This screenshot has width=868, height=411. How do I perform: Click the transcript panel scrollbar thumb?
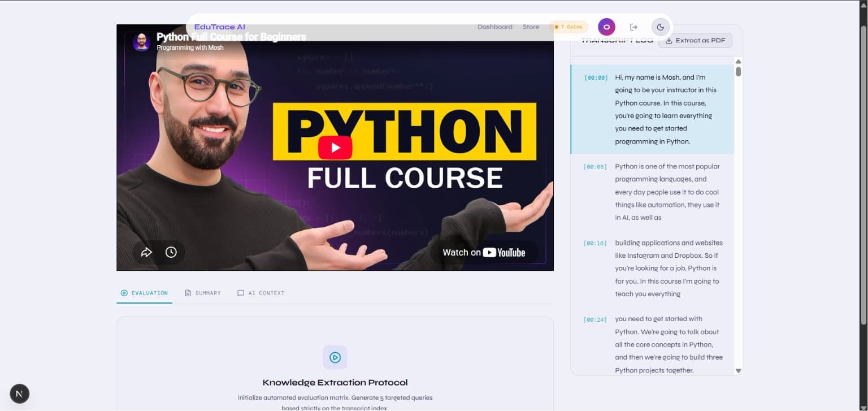point(738,71)
